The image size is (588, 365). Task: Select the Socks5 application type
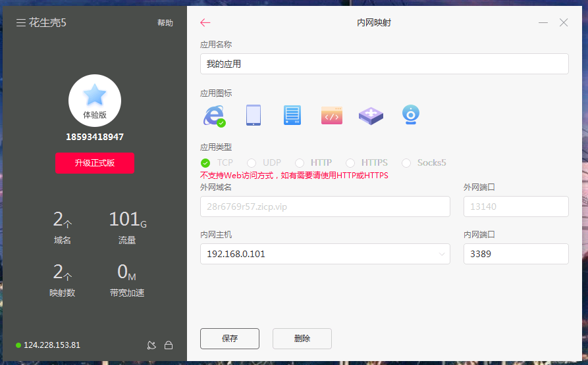pos(406,163)
